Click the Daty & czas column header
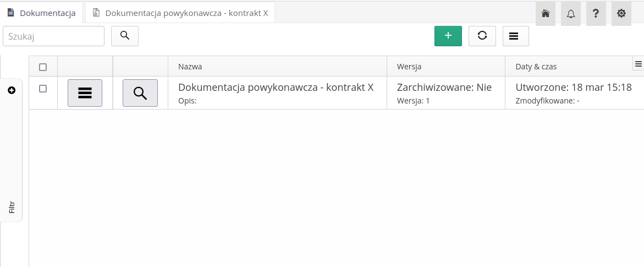The image size is (644, 267). click(x=536, y=67)
